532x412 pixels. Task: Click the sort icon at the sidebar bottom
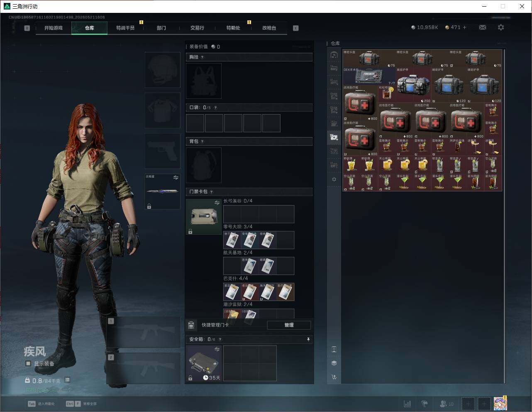(334, 377)
